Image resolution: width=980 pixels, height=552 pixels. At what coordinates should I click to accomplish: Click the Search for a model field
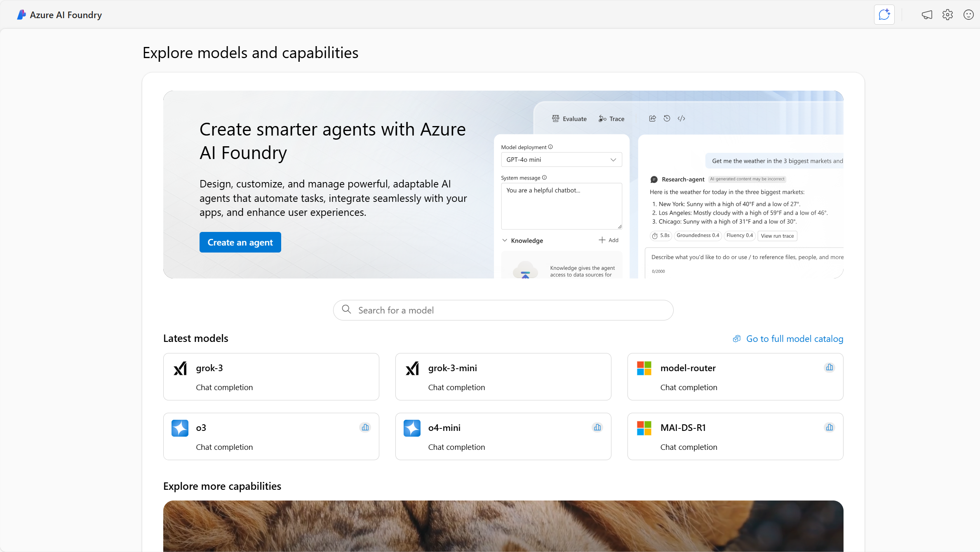[503, 310]
